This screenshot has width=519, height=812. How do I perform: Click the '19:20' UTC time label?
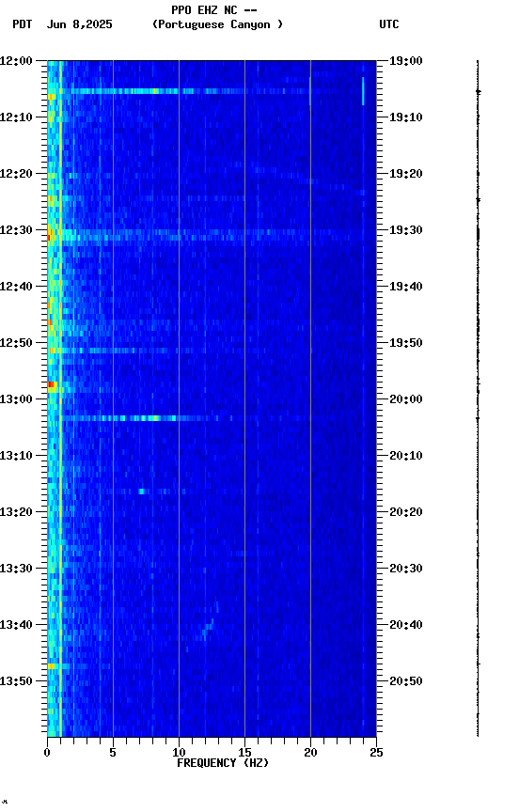click(406, 174)
